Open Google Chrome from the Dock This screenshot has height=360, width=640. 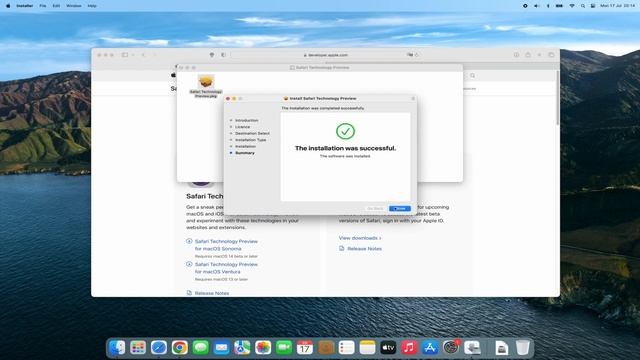tap(180, 347)
